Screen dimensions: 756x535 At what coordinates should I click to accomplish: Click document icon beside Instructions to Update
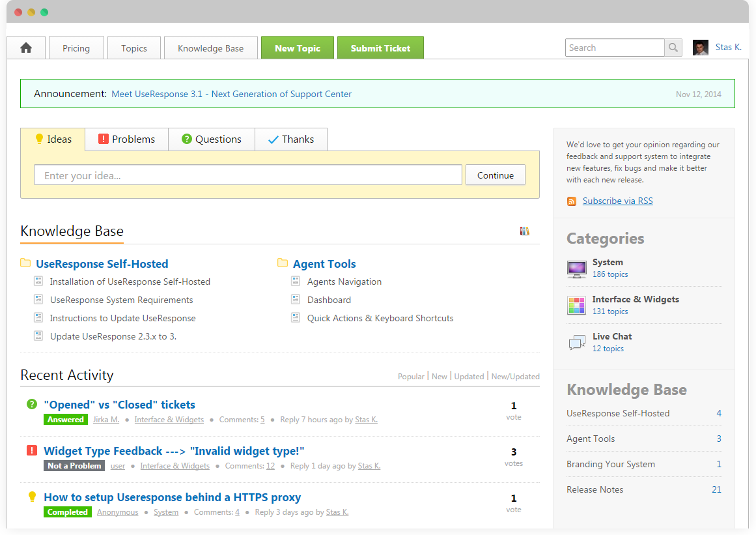[x=38, y=318]
